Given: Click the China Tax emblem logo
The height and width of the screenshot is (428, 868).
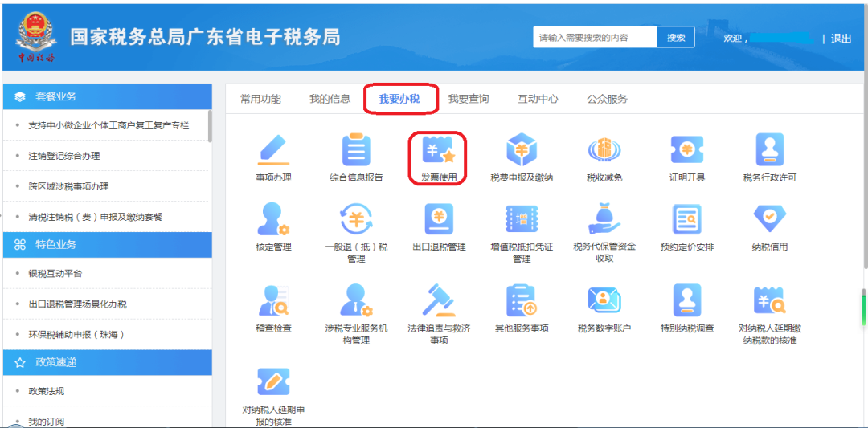Looking at the screenshot, I should point(36,36).
